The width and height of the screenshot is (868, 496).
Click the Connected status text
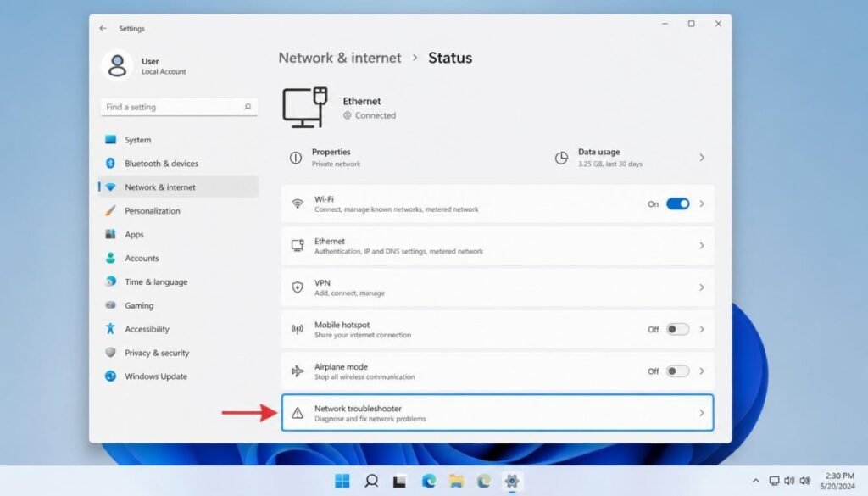(x=376, y=115)
